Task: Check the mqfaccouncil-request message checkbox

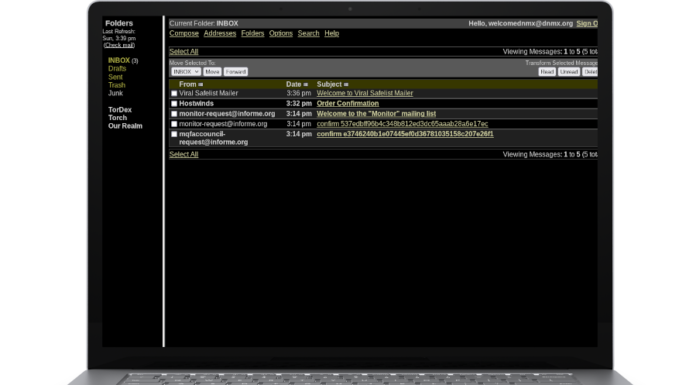Action: pyautogui.click(x=174, y=134)
